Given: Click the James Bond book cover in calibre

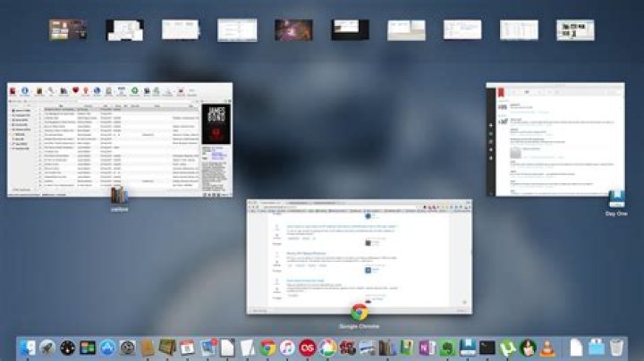Looking at the screenshot, I should pos(216,124).
